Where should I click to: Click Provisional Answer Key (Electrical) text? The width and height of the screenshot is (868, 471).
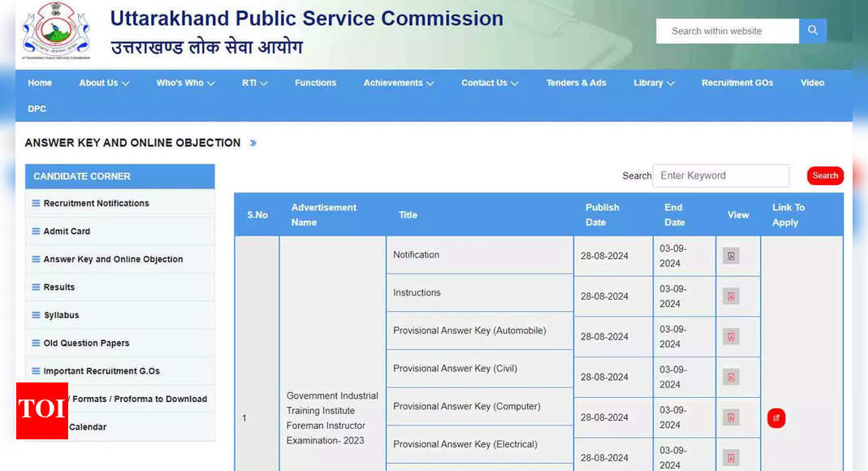465,444
